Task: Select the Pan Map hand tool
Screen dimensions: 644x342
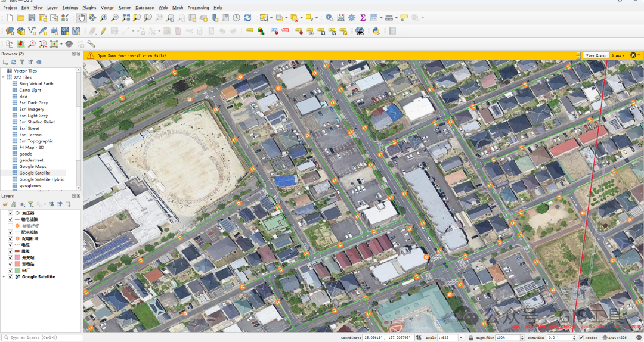Action: (x=81, y=18)
